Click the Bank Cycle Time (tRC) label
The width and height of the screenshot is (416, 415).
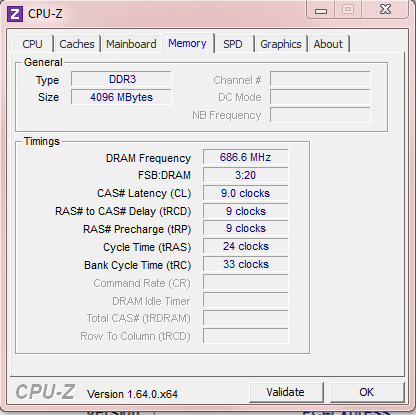[x=138, y=265]
